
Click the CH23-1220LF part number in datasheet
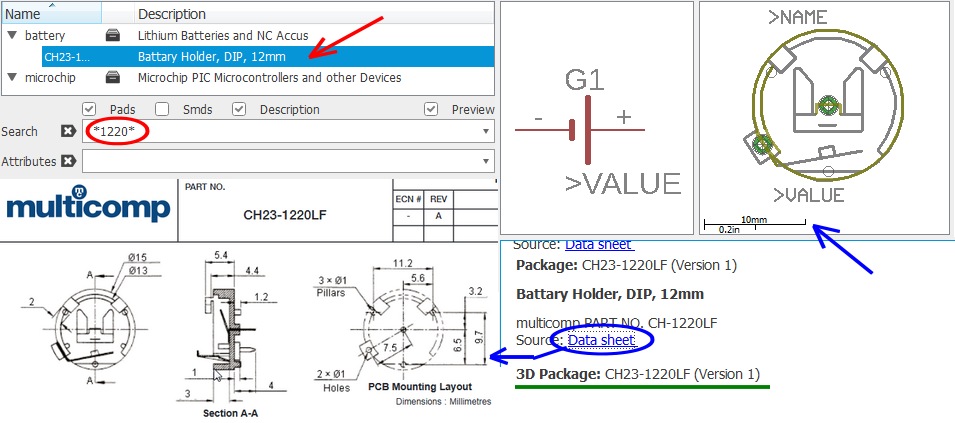click(x=285, y=215)
